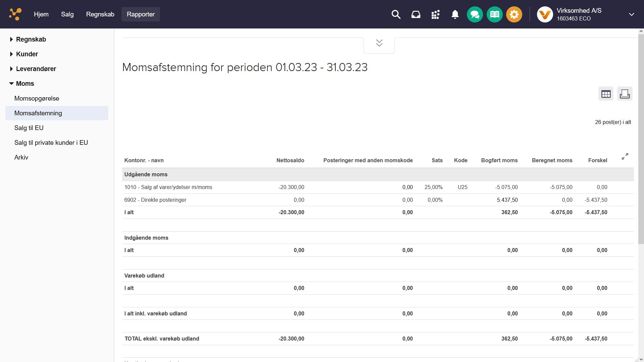Open the Rapporter top menu
The image size is (644, 362).
[x=141, y=14]
